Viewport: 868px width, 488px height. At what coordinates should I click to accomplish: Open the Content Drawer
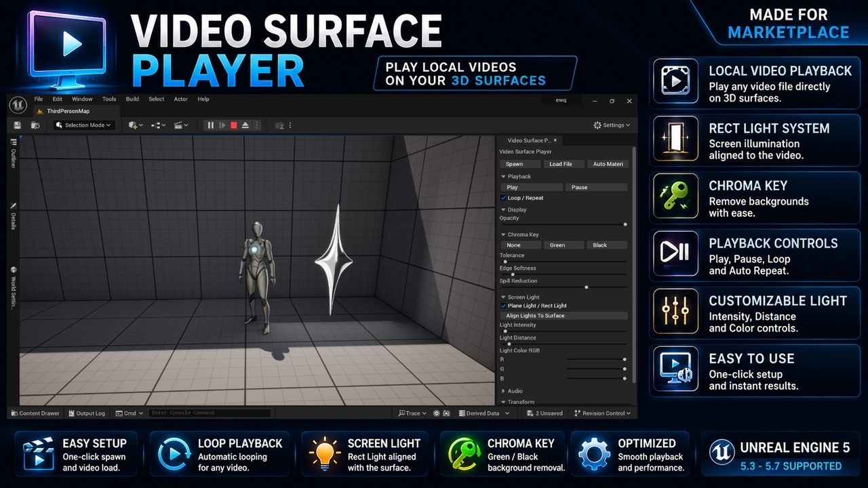click(35, 413)
